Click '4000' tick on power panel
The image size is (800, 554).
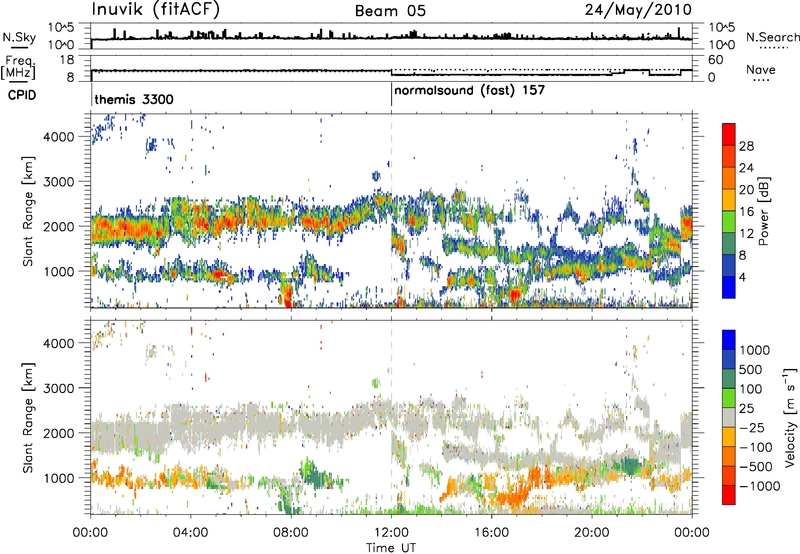[58, 137]
